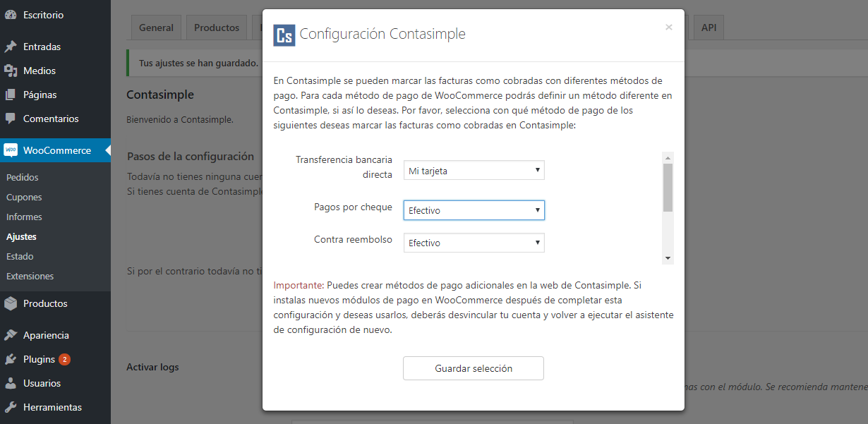868x424 pixels.
Task: Click the Plugins update count badge
Action: tap(64, 359)
